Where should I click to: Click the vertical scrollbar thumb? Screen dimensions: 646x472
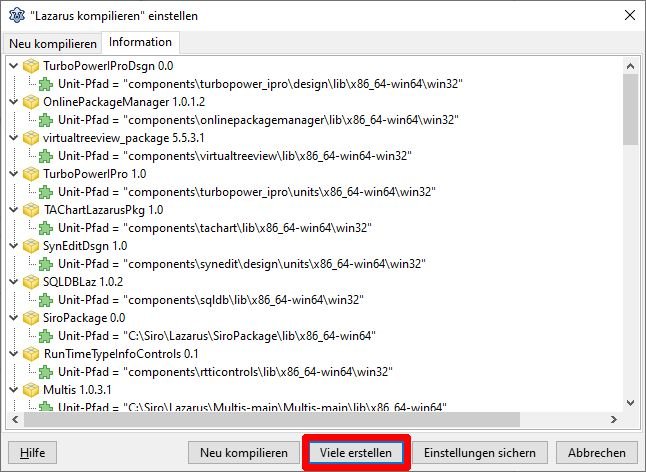630,110
